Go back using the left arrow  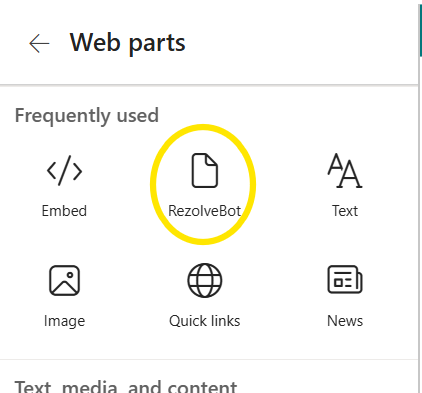39,43
